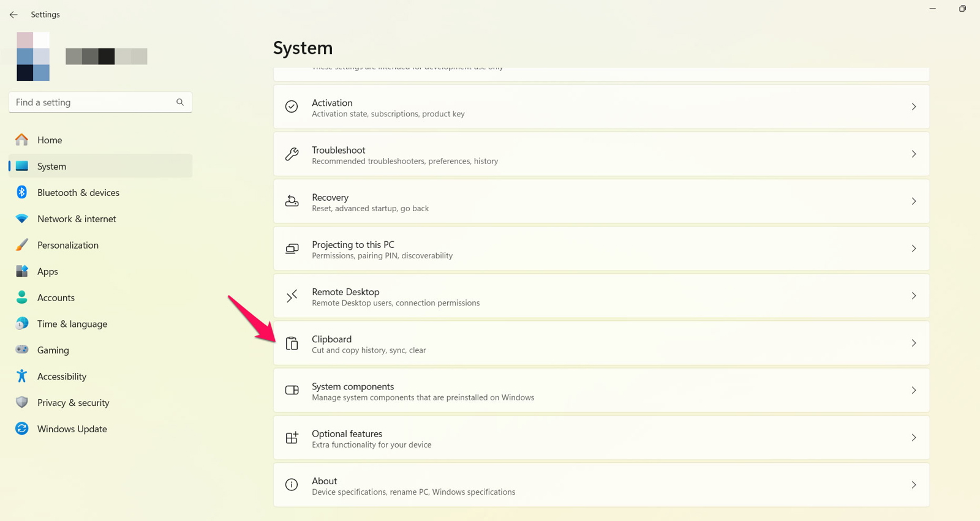Click the Projecting to this PC icon

point(292,249)
